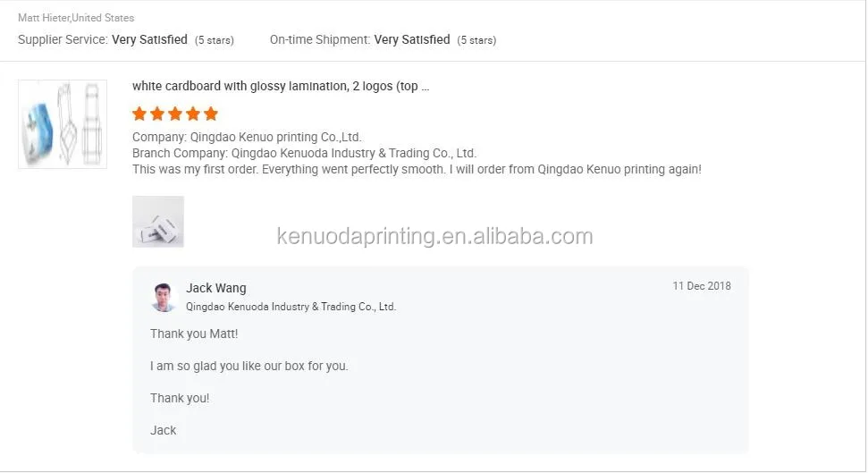Screen dimensions: 868x473
Task: Click Jack Wang's profile avatar
Action: click(164, 298)
